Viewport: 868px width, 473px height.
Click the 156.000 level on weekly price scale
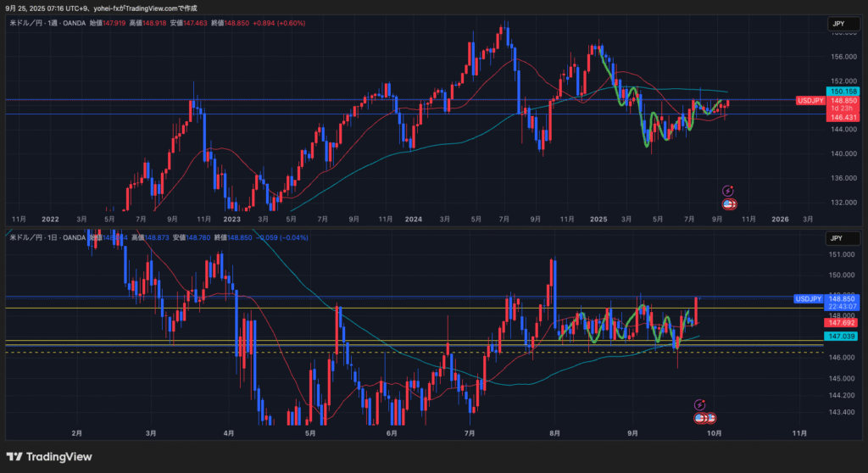[843, 57]
